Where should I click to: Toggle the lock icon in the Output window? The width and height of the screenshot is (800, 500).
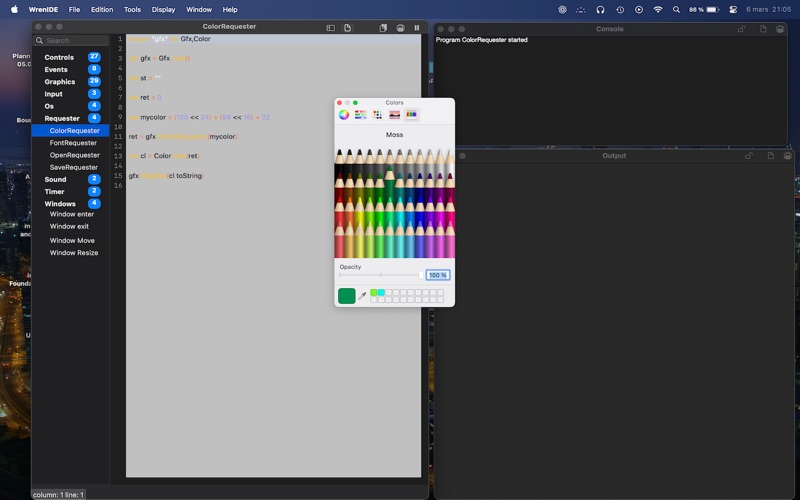pos(749,156)
